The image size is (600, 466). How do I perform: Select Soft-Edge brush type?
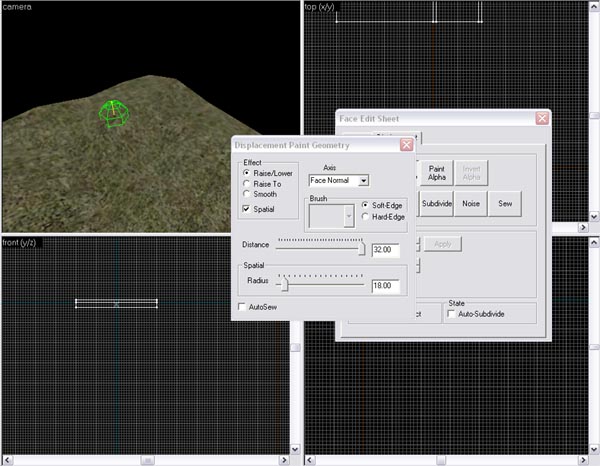click(365, 205)
